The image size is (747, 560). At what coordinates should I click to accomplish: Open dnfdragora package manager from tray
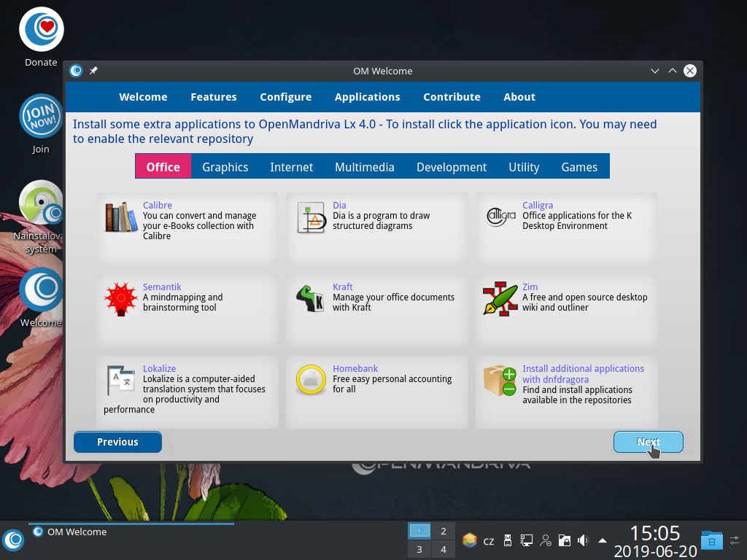469,540
